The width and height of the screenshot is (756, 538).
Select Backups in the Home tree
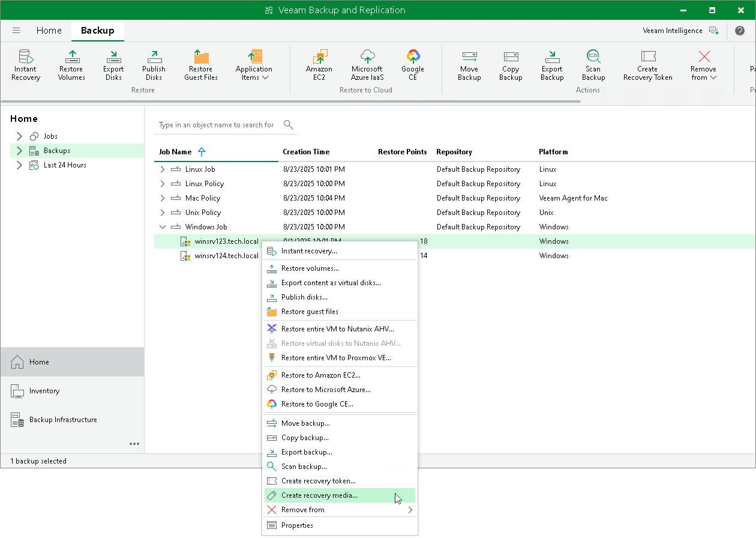pyautogui.click(x=56, y=151)
